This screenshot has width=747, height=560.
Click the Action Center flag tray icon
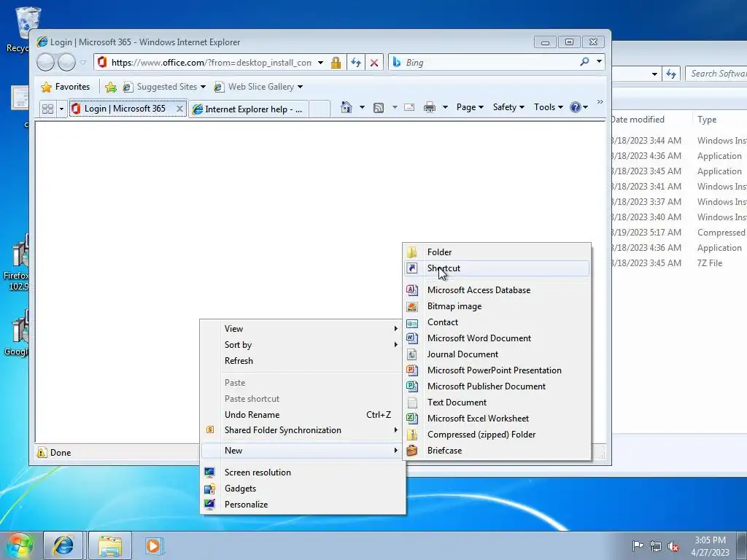click(x=638, y=545)
